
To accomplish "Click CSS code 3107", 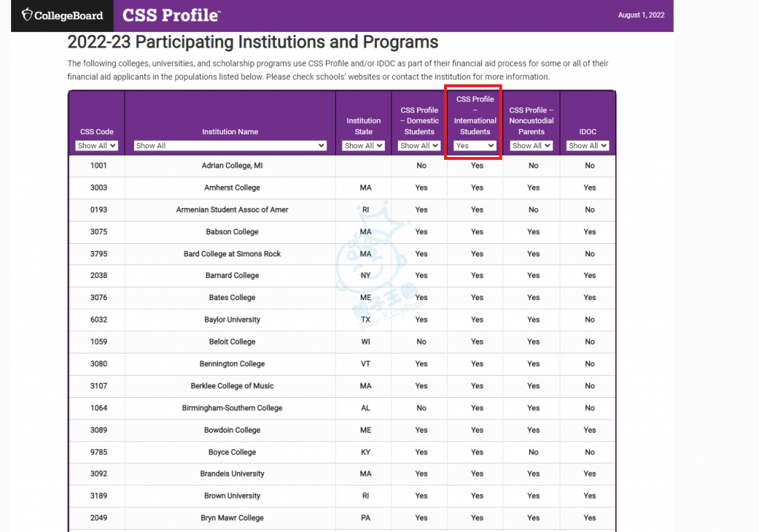I will click(x=99, y=386).
